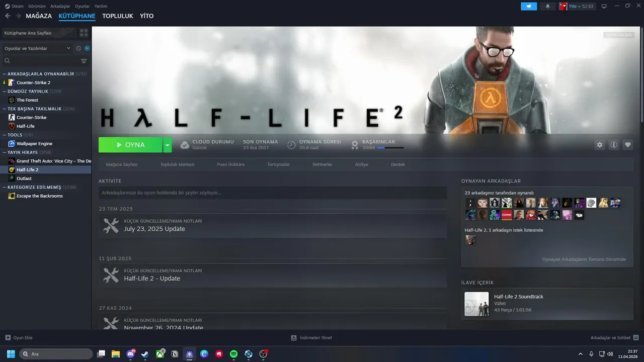Open Topluluk Merkezi tab
The height and width of the screenshot is (362, 644).
coord(177,164)
